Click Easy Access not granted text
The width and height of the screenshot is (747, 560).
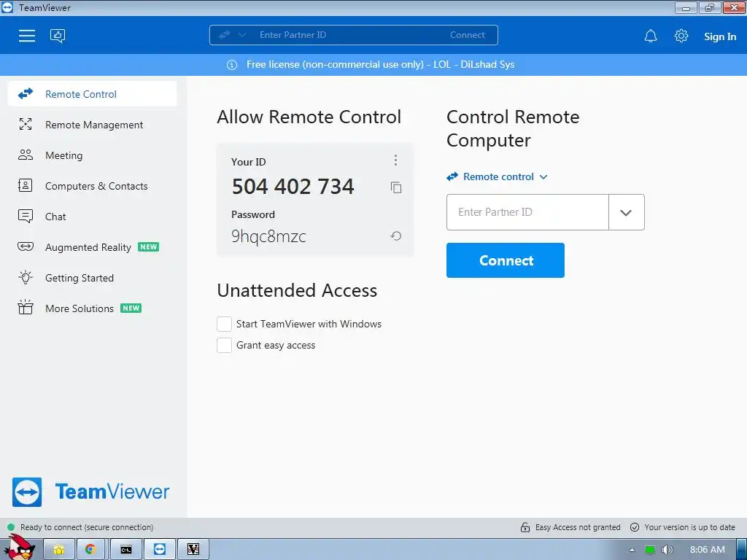click(578, 527)
